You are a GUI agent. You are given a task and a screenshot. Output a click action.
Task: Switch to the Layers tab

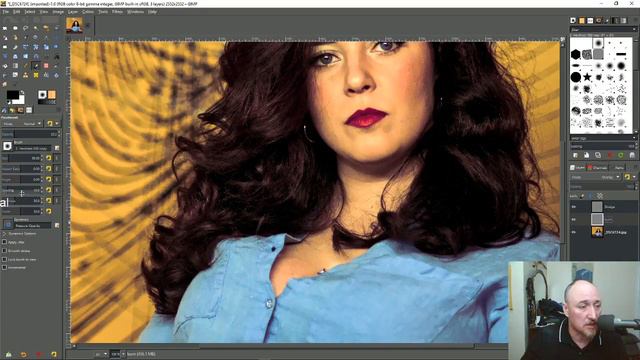pyautogui.click(x=578, y=167)
